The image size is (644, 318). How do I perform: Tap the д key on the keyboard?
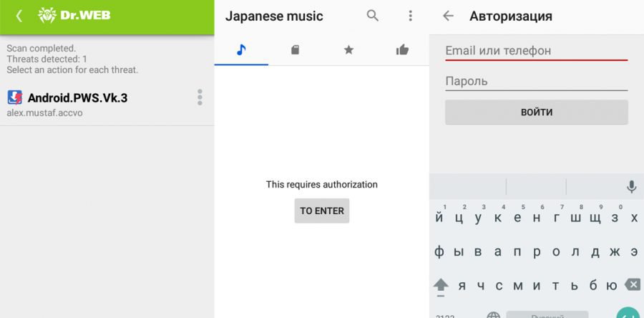[595, 252]
